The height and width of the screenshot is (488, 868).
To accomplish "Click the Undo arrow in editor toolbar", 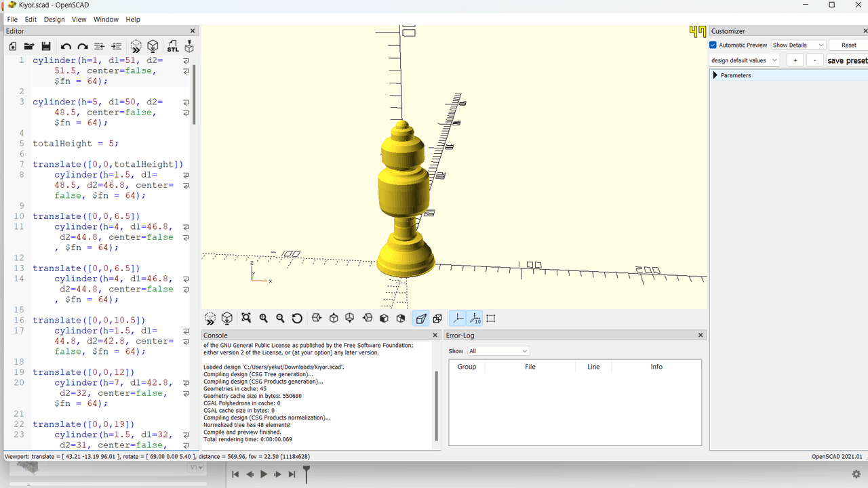I will [x=66, y=46].
